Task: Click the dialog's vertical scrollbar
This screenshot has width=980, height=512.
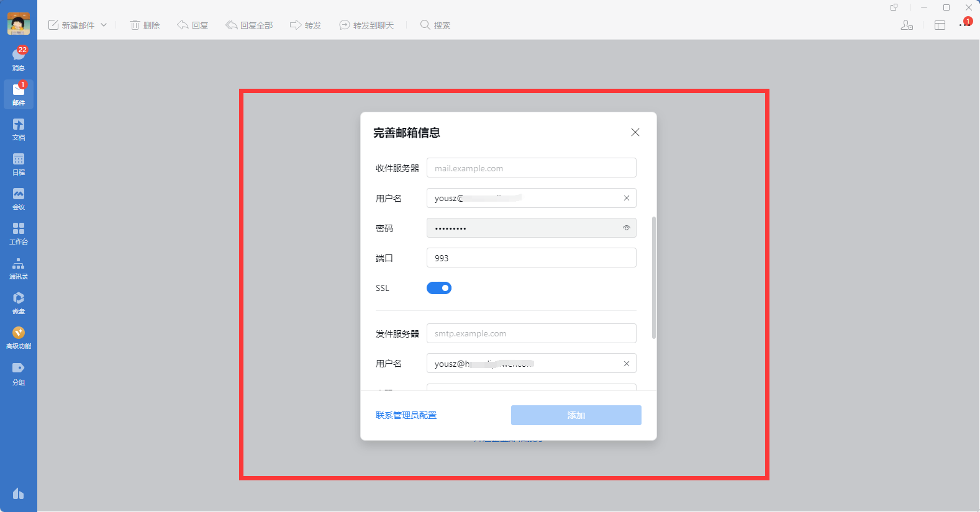Action: 653,277
